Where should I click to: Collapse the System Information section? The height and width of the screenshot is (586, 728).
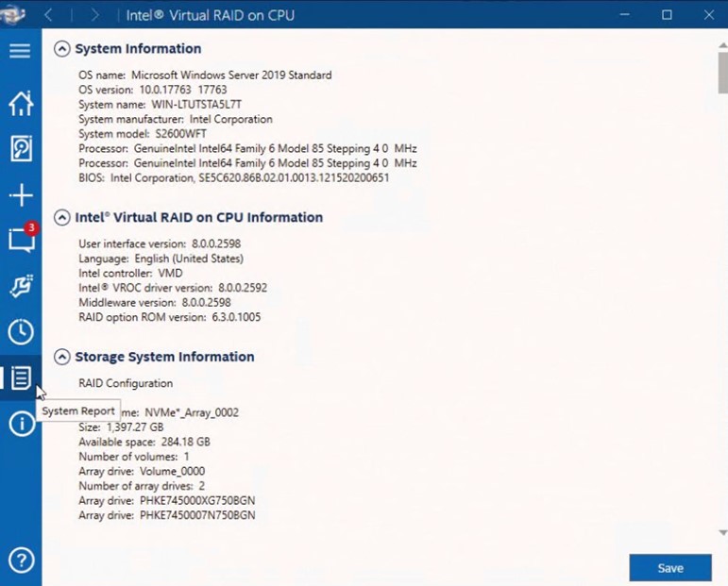tap(61, 49)
